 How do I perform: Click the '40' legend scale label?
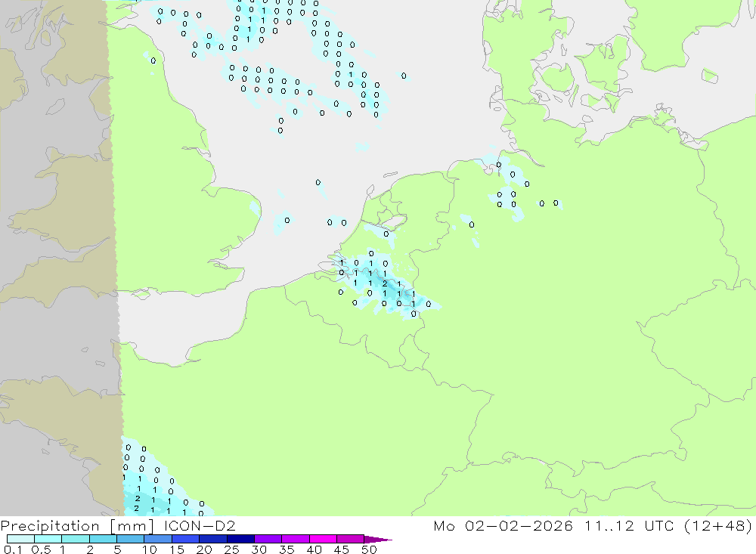[x=314, y=549]
